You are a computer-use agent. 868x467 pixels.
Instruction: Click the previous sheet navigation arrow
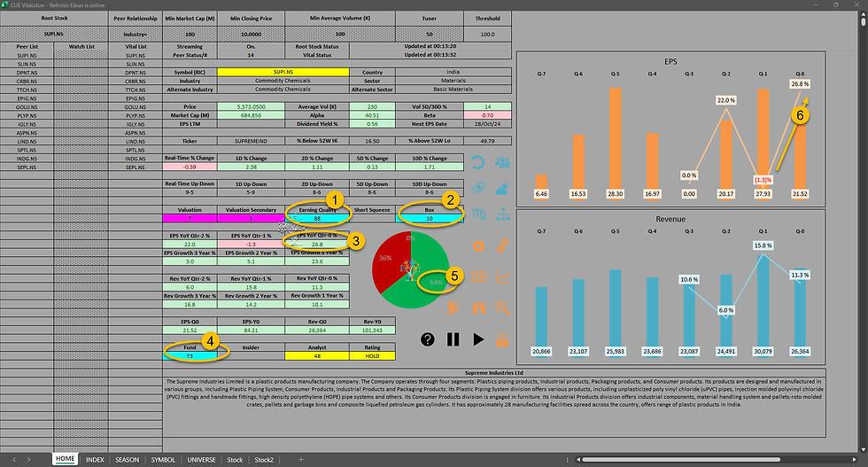click(14, 460)
